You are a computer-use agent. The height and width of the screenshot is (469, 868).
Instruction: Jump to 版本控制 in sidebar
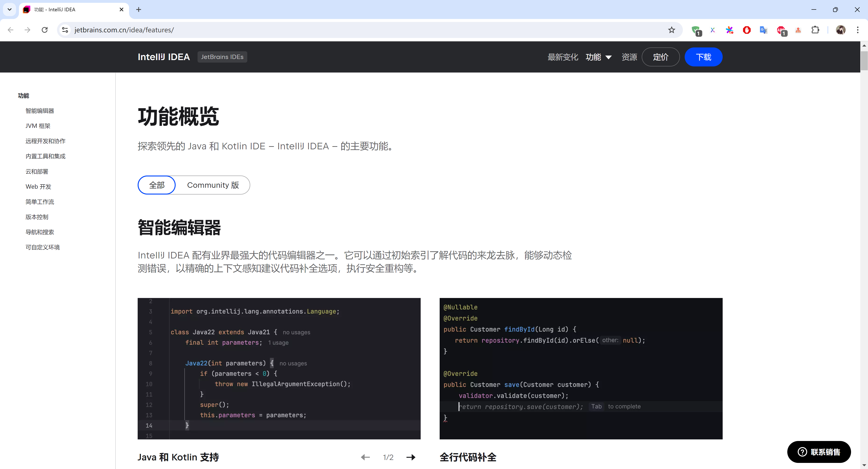click(37, 217)
